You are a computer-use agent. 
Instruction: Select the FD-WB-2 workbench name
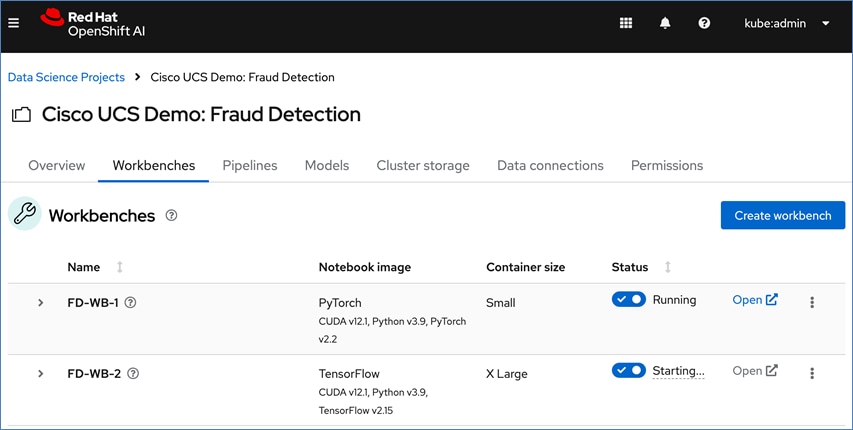[94, 373]
